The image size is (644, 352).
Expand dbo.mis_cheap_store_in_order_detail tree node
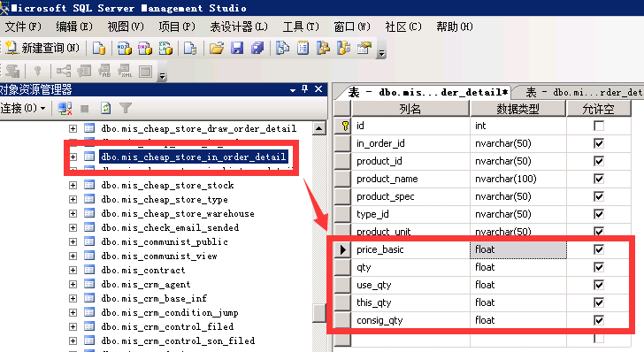[x=73, y=157]
